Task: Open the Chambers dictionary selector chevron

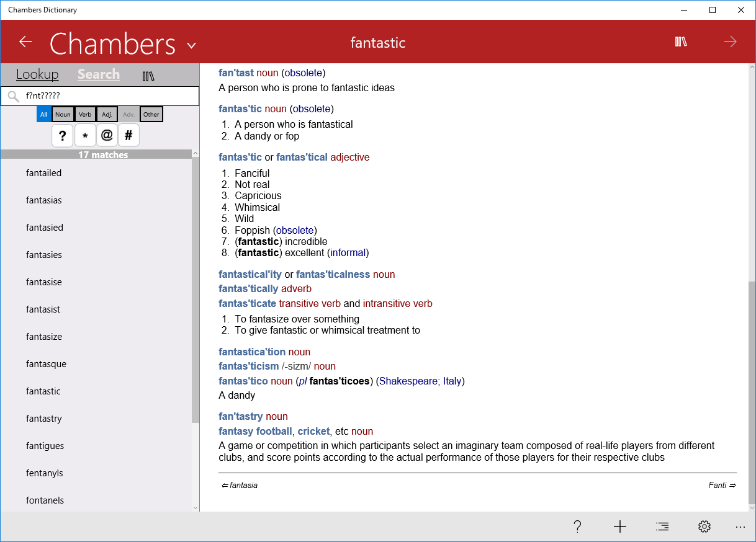Action: (191, 45)
